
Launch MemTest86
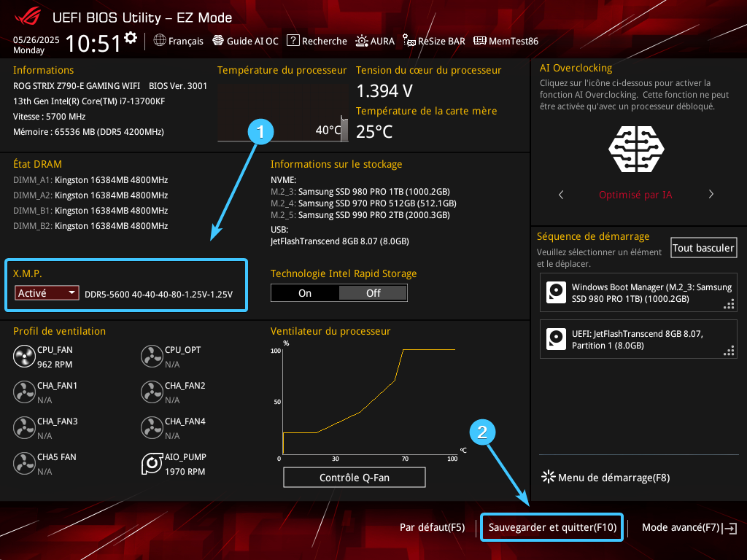pyautogui.click(x=506, y=41)
